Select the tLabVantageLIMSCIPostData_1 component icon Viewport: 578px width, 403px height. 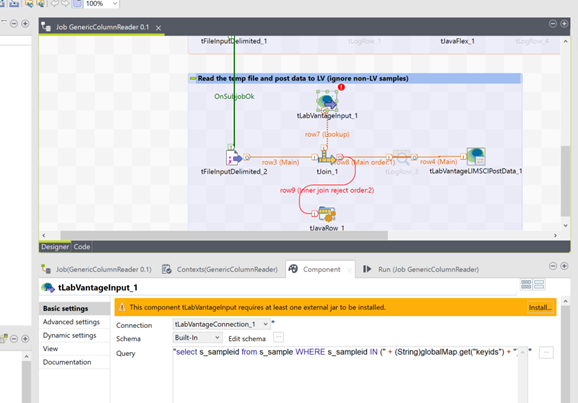click(476, 157)
